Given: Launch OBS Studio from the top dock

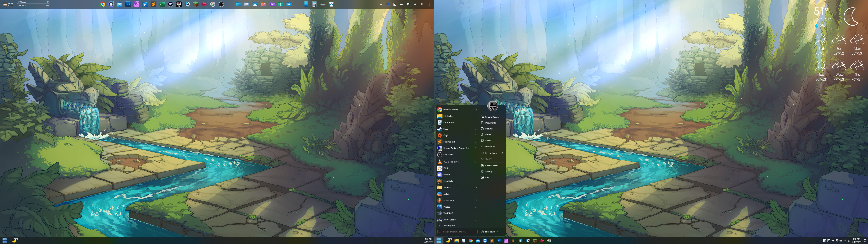Looking at the screenshot, I should 221,4.
